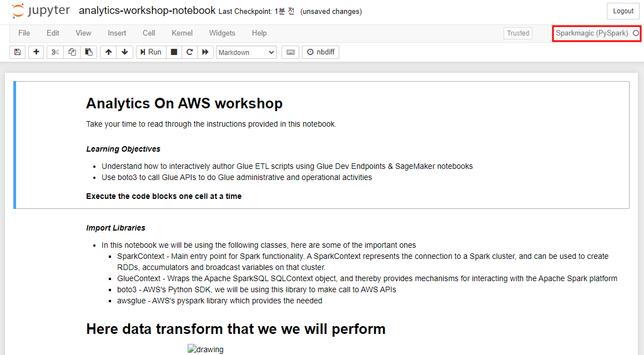Image resolution: width=644 pixels, height=355 pixels.
Task: Click the GlueContext bullet item
Action: click(x=367, y=278)
